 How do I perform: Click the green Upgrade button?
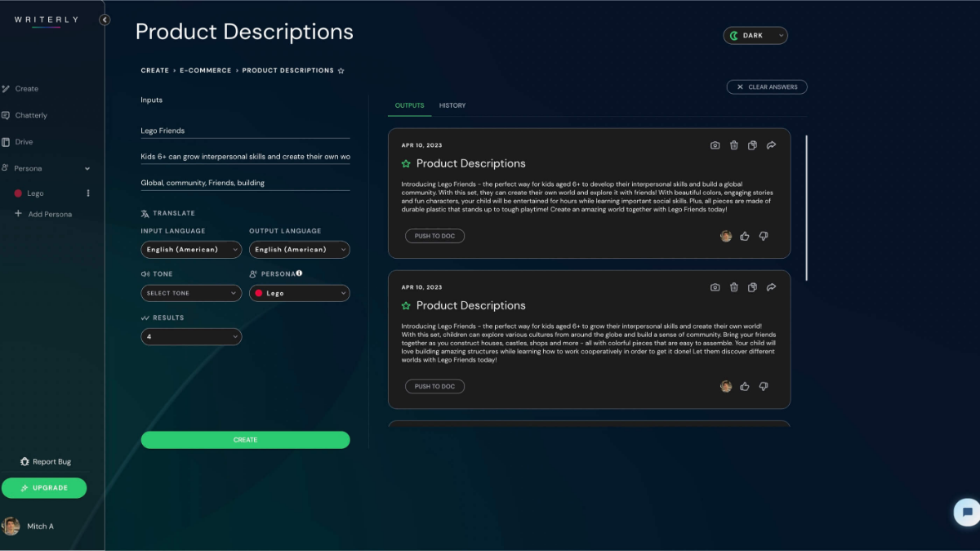coord(44,487)
